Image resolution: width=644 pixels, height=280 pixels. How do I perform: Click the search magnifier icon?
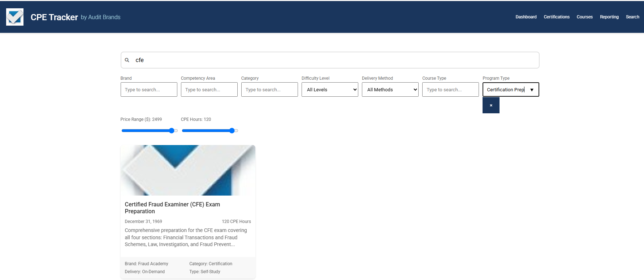coord(127,60)
